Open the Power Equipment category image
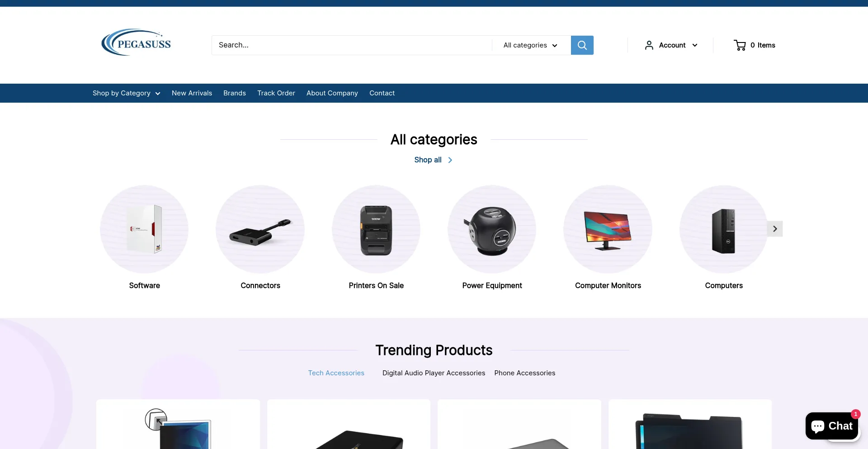 tap(492, 229)
